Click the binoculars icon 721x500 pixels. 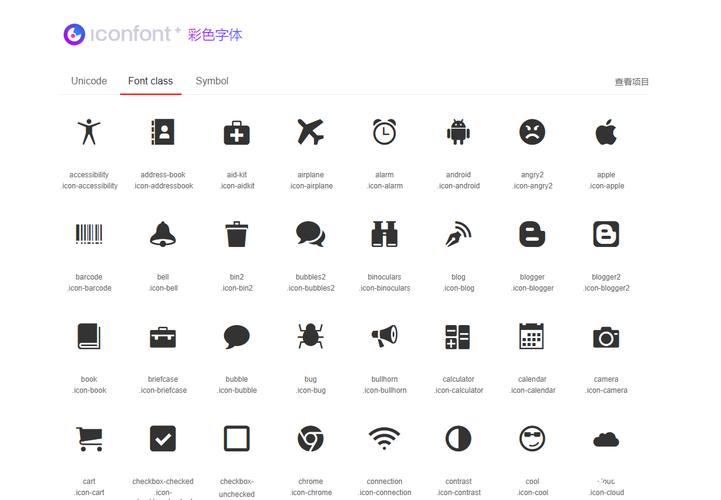pyautogui.click(x=384, y=234)
